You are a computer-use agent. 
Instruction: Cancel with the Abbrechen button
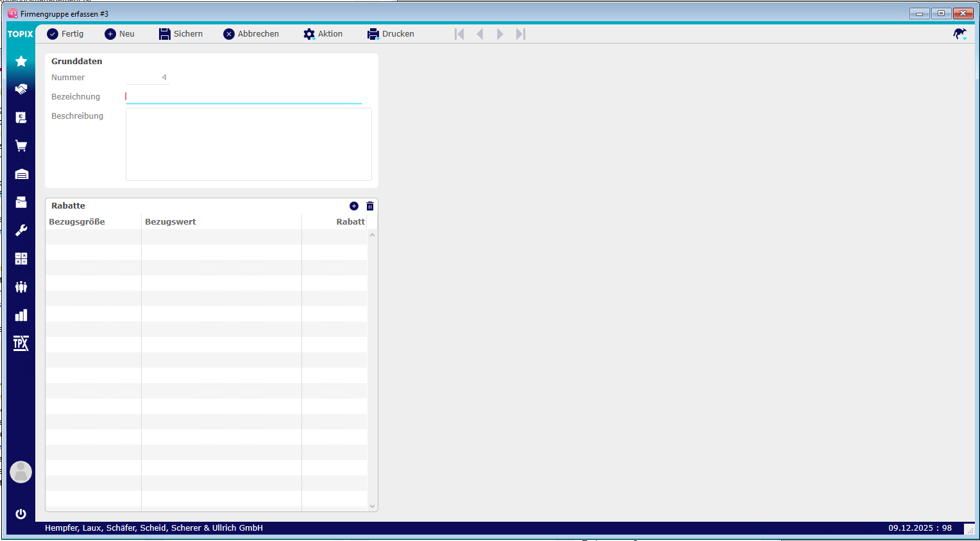[x=251, y=34]
